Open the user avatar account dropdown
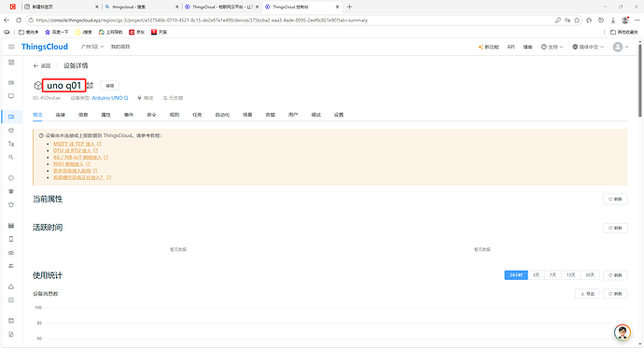The image size is (644, 348). click(621, 47)
